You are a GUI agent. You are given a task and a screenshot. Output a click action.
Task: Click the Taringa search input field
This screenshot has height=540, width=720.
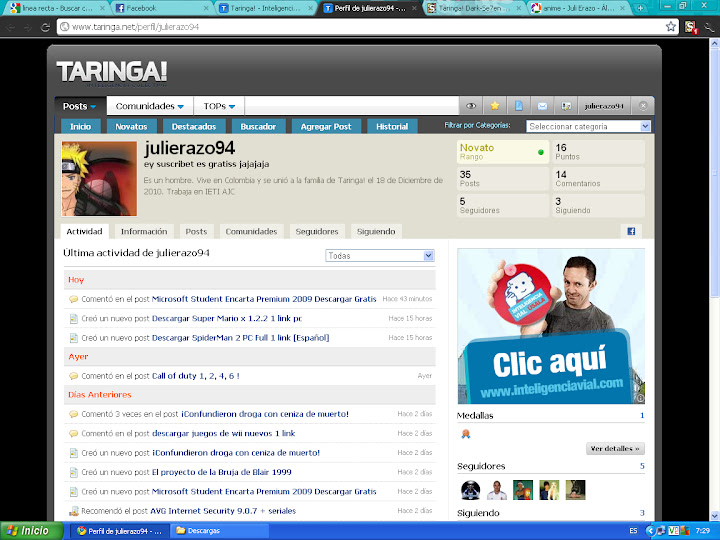pyautogui.click(x=352, y=106)
